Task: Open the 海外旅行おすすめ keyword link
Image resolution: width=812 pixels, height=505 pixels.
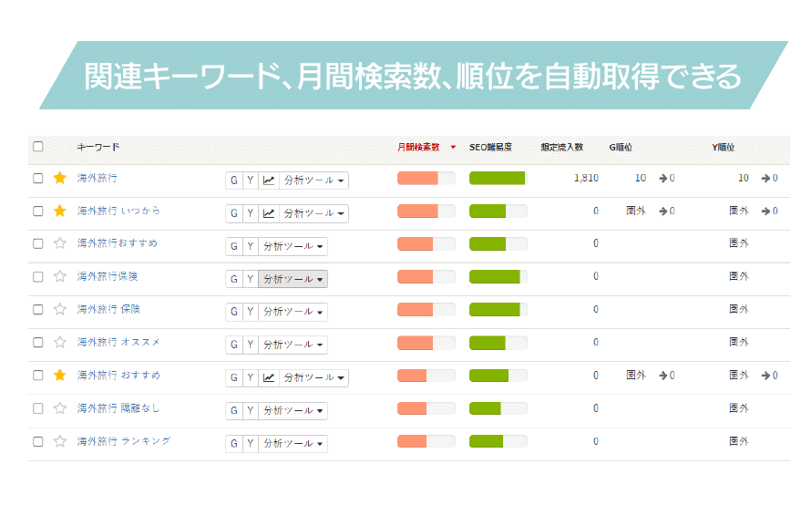Action: point(117,243)
